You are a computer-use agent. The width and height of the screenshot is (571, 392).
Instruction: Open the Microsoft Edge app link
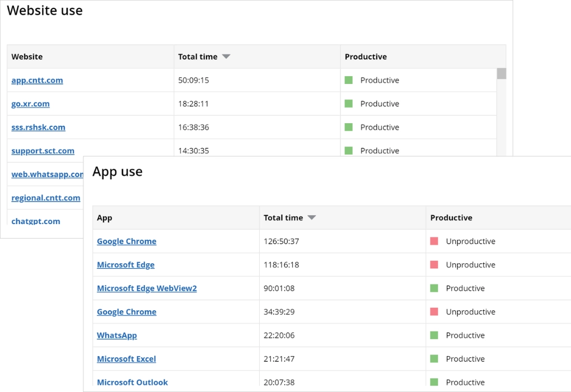click(x=125, y=265)
